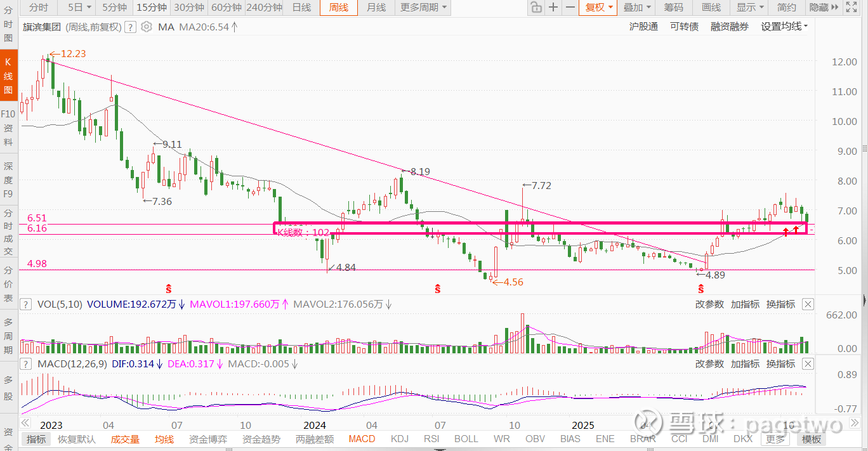Select the RSI indicator
This screenshot has width=868, height=451.
(431, 439)
